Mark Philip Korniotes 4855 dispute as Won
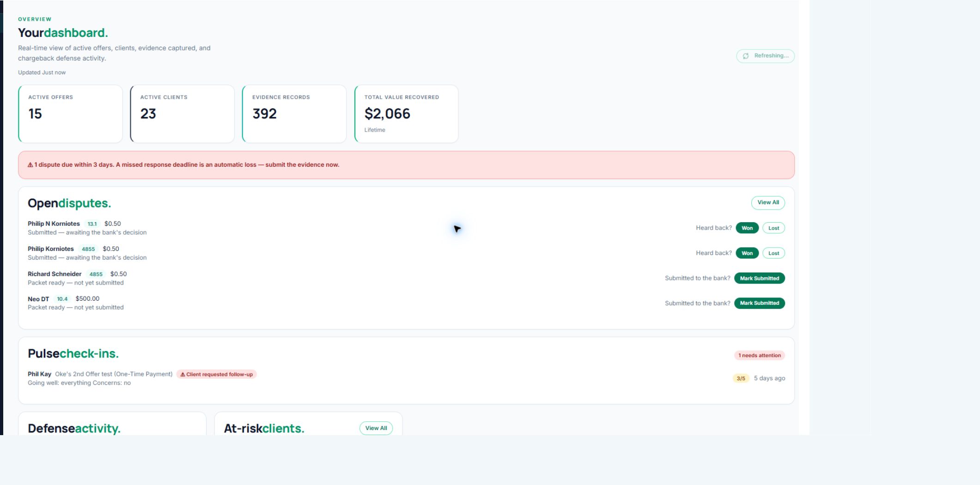Viewport: 980px width, 485px height. (747, 253)
